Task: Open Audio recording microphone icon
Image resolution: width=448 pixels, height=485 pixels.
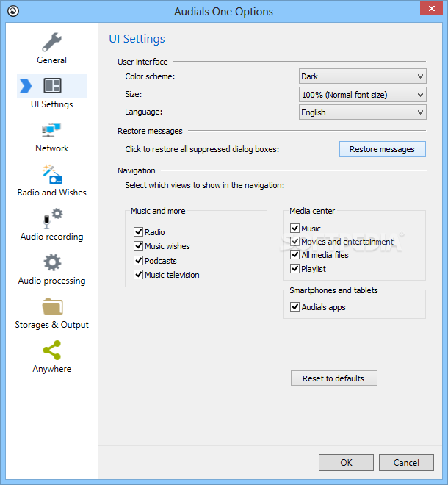Action: click(x=52, y=218)
